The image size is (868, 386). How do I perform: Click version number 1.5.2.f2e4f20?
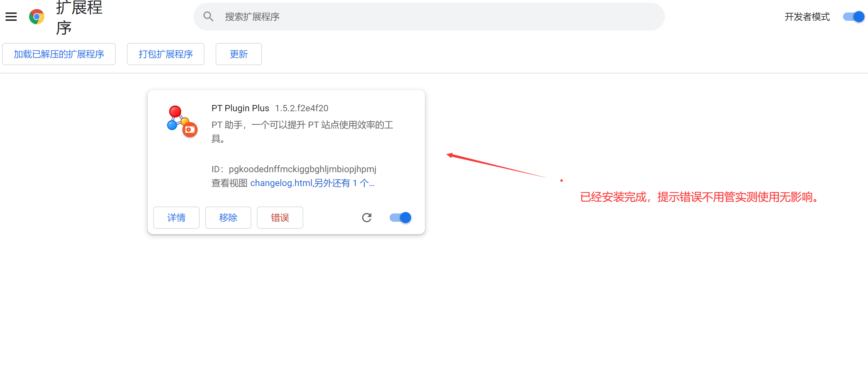pyautogui.click(x=302, y=108)
